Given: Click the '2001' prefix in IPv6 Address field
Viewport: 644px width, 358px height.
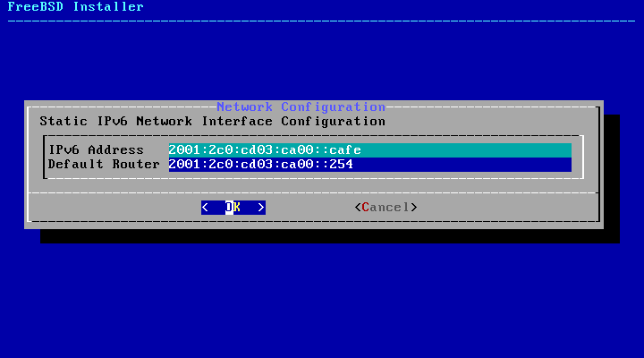Looking at the screenshot, I should pos(184,150).
